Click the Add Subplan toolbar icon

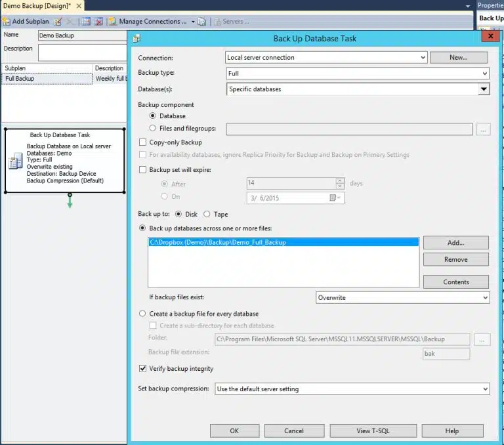click(7, 22)
